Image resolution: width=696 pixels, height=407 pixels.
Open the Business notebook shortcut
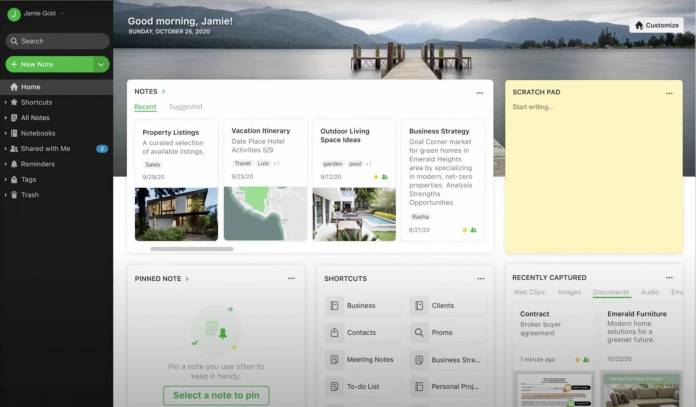point(363,305)
